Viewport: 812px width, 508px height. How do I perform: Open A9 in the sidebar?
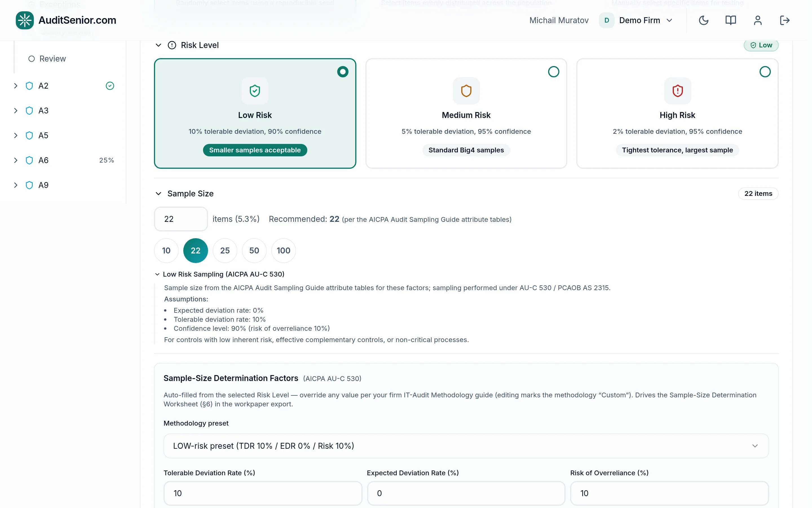(43, 185)
